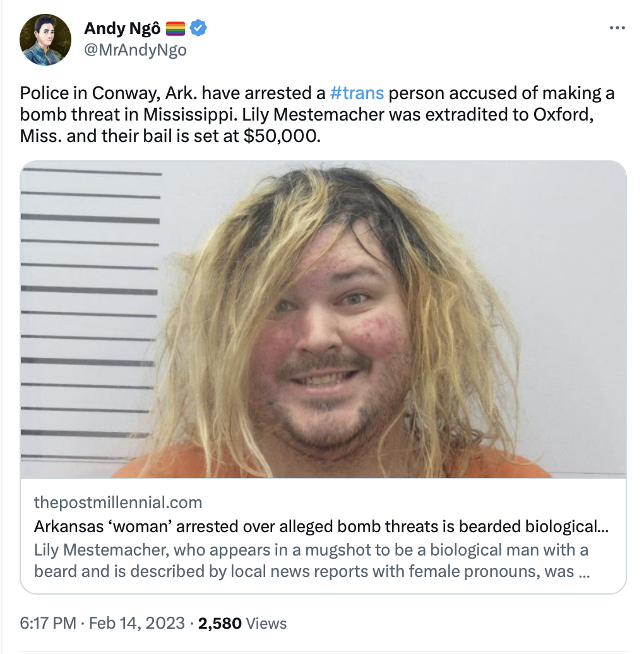Open the @MrAndyNgo handle link

[135, 50]
